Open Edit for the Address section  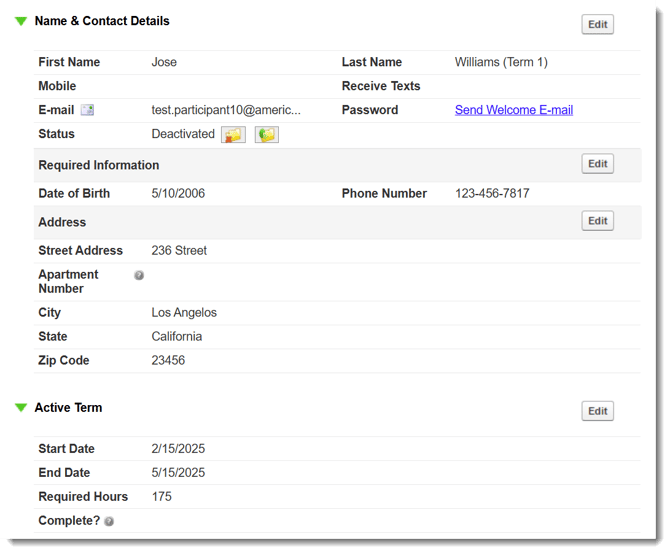tap(597, 221)
